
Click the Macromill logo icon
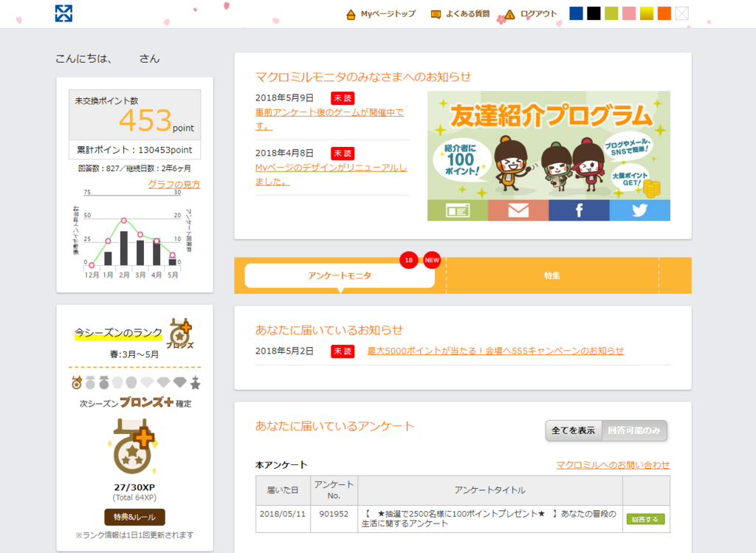[x=63, y=13]
